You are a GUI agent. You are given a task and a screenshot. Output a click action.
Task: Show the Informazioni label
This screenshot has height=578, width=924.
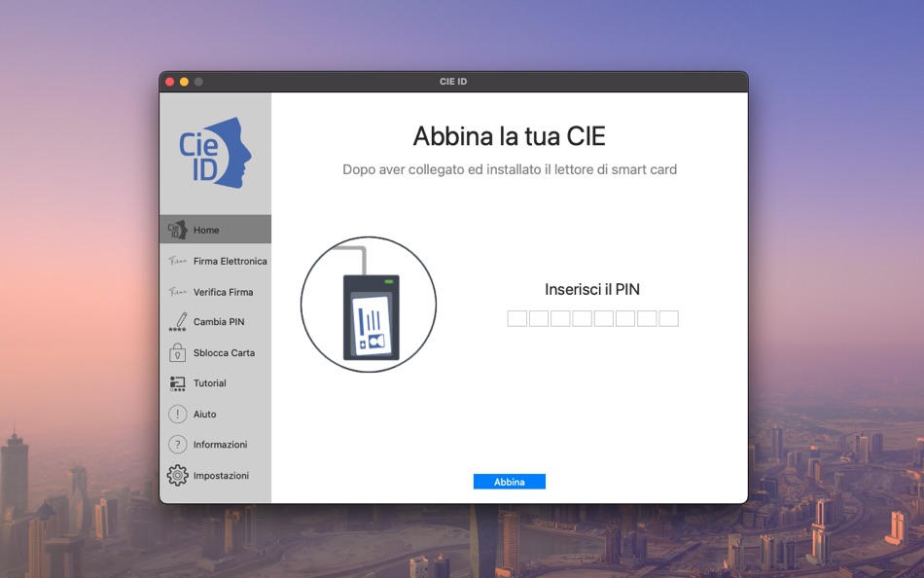point(221,445)
